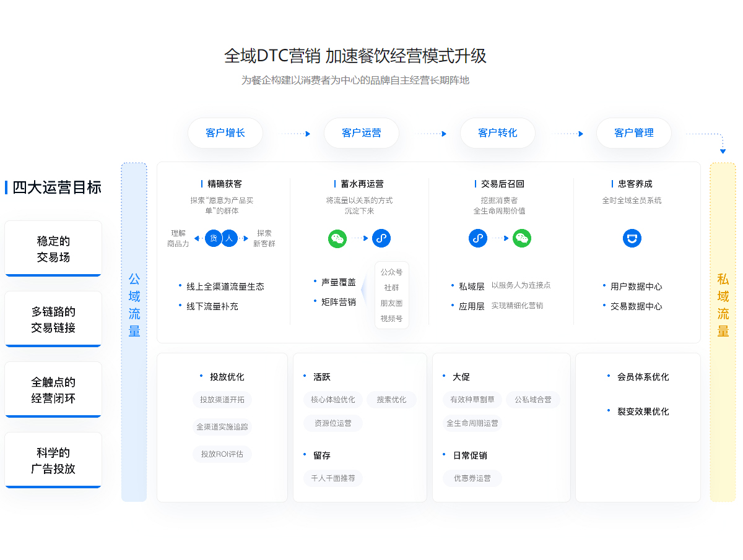Click the 公私域合营 tag
Image resolution: width=743 pixels, height=560 pixels.
(533, 400)
